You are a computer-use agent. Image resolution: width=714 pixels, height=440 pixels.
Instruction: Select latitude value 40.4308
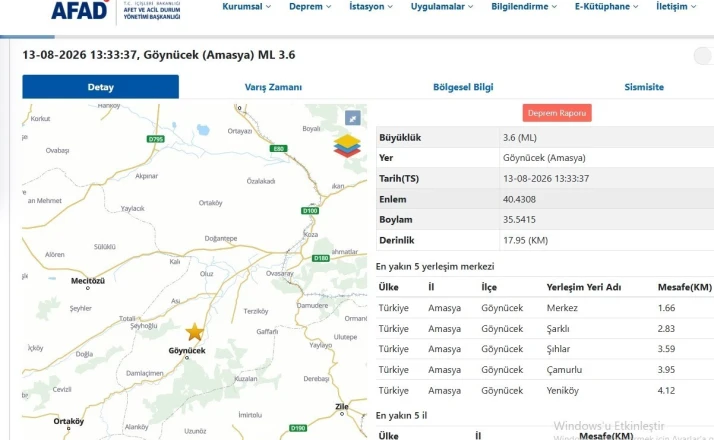click(x=519, y=199)
